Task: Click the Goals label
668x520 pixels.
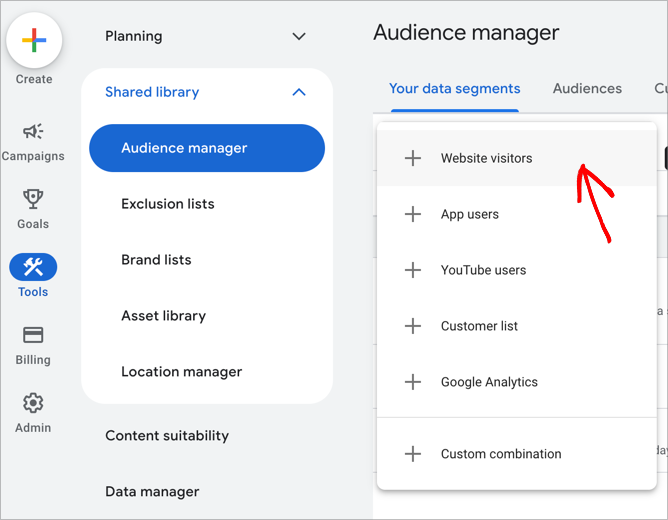Action: pos(33,224)
